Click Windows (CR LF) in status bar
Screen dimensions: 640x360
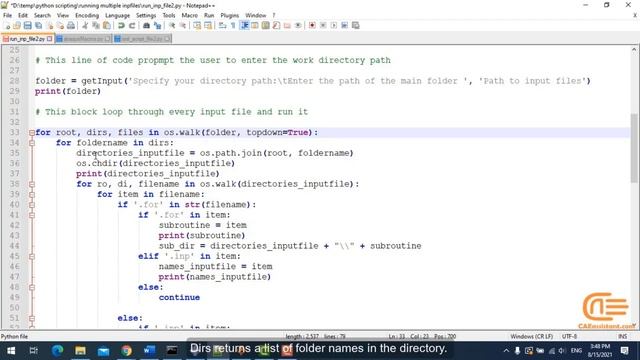(x=531, y=336)
